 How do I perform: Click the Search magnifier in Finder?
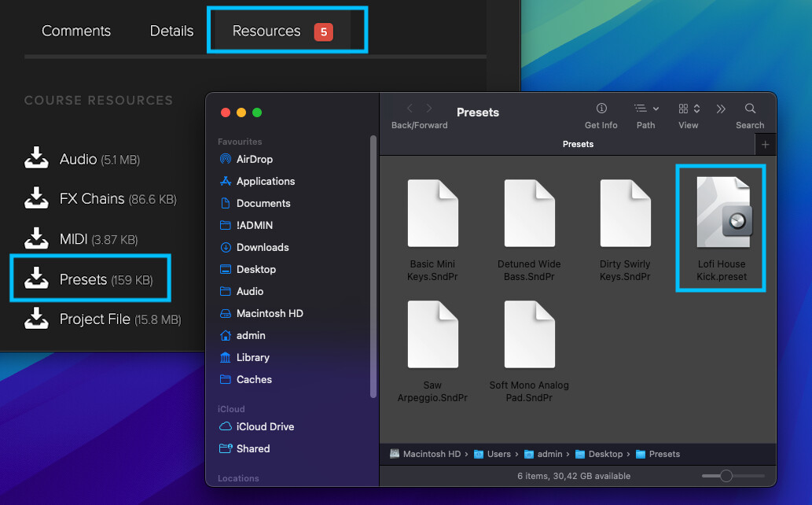750,109
